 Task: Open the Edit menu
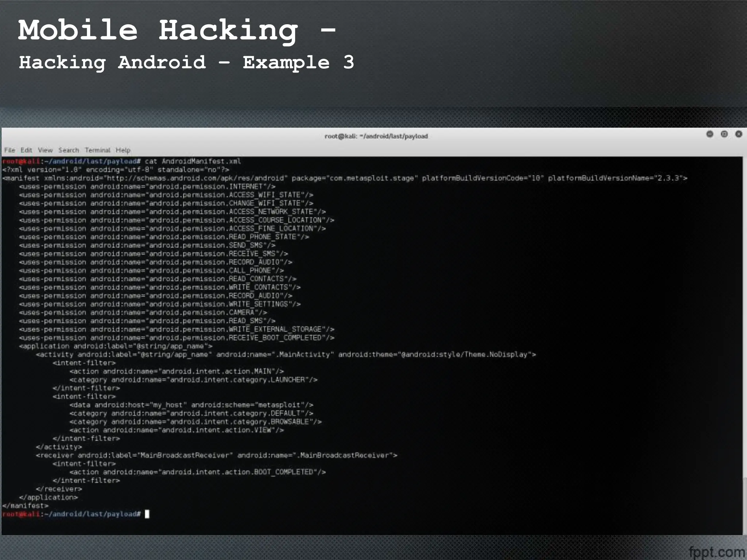click(26, 150)
